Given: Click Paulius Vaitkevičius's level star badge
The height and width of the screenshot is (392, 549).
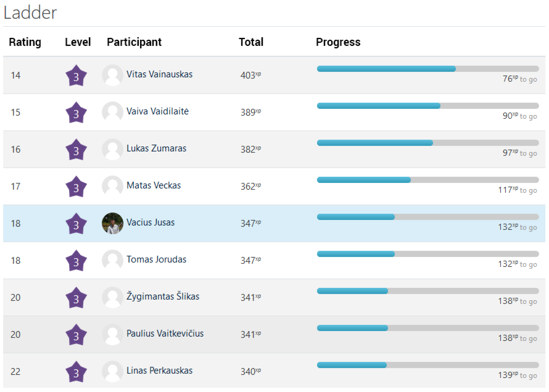Looking at the screenshot, I should [x=76, y=335].
